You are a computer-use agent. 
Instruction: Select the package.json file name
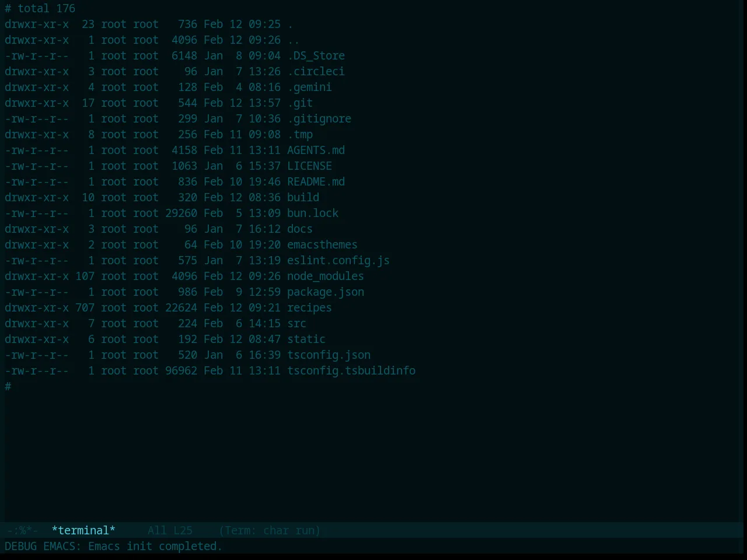pyautogui.click(x=326, y=292)
